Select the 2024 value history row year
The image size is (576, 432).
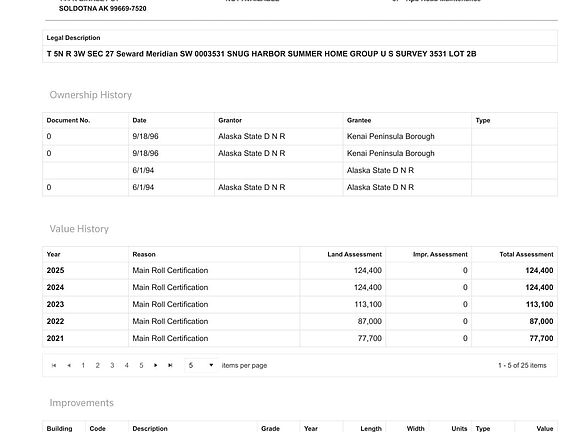[55, 288]
